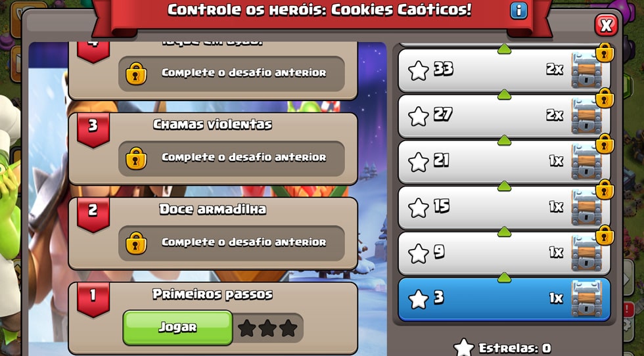Open the locked chest for 21 stars
The image size is (644, 356).
pyautogui.click(x=586, y=162)
